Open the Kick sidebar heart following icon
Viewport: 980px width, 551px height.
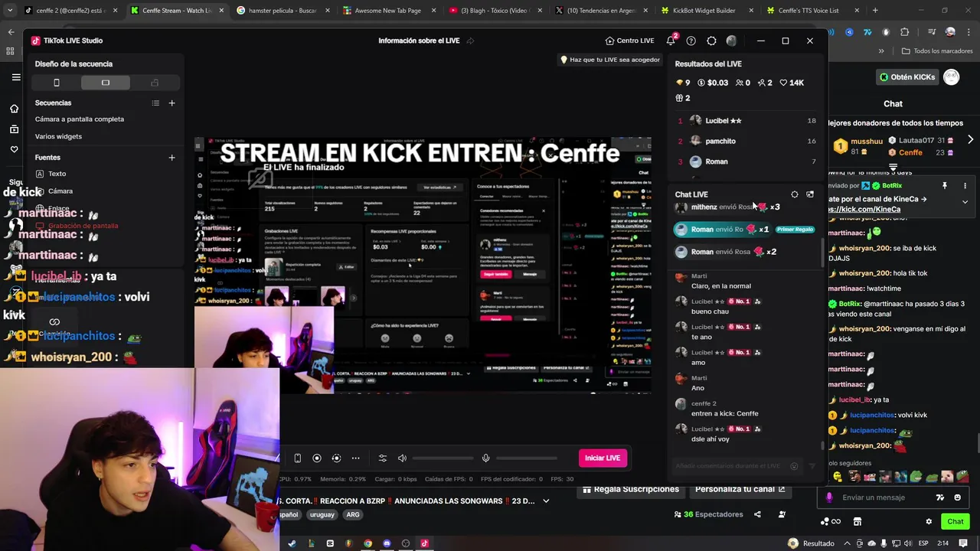coord(14,149)
